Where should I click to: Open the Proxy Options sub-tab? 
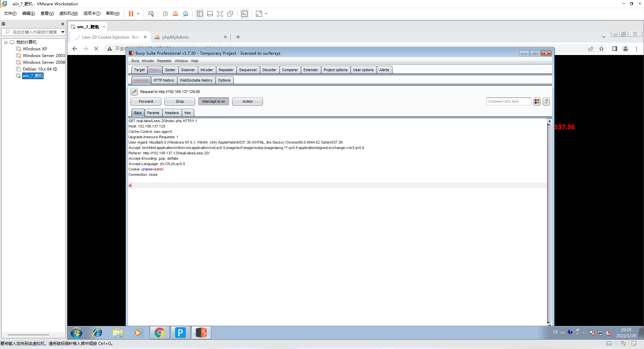224,80
